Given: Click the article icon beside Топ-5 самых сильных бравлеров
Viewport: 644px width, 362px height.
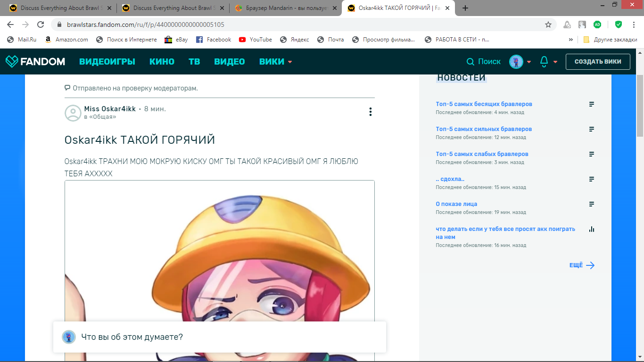Looking at the screenshot, I should click(592, 129).
